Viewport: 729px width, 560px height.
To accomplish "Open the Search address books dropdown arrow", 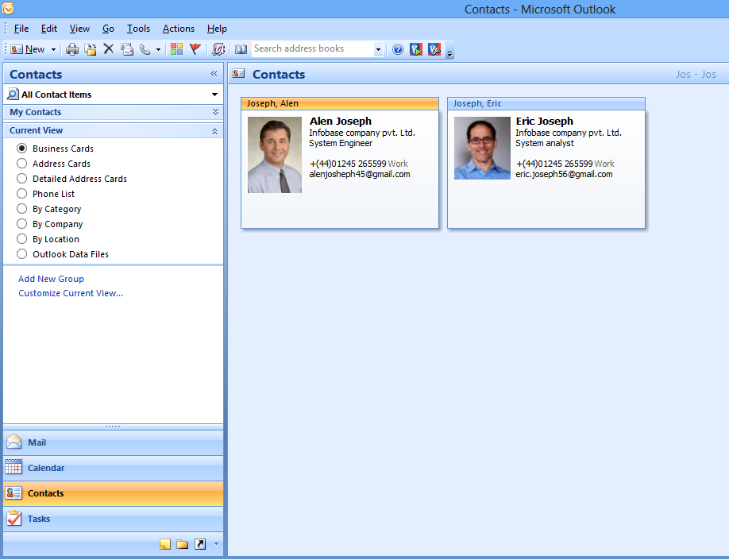I will [378, 49].
